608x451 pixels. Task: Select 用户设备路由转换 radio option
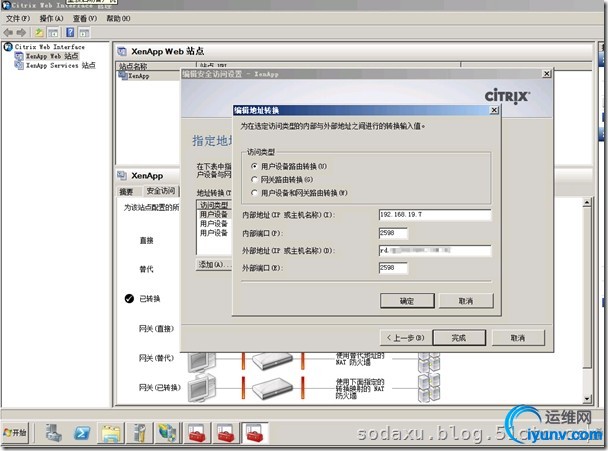point(254,166)
